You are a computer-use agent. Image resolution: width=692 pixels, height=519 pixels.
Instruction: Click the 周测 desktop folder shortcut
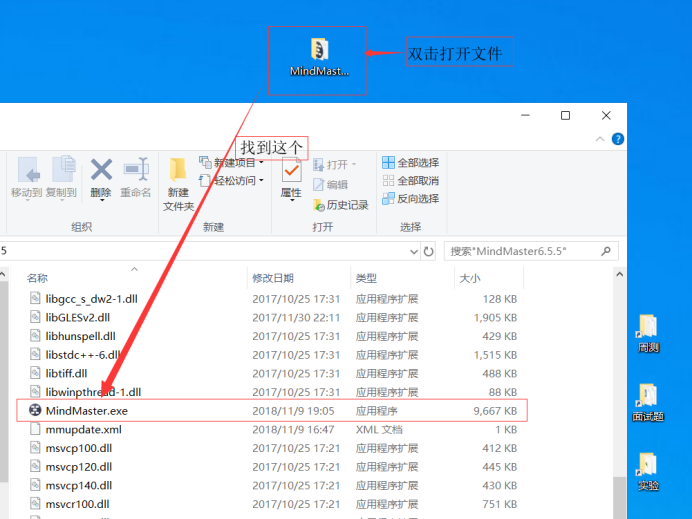point(648,333)
